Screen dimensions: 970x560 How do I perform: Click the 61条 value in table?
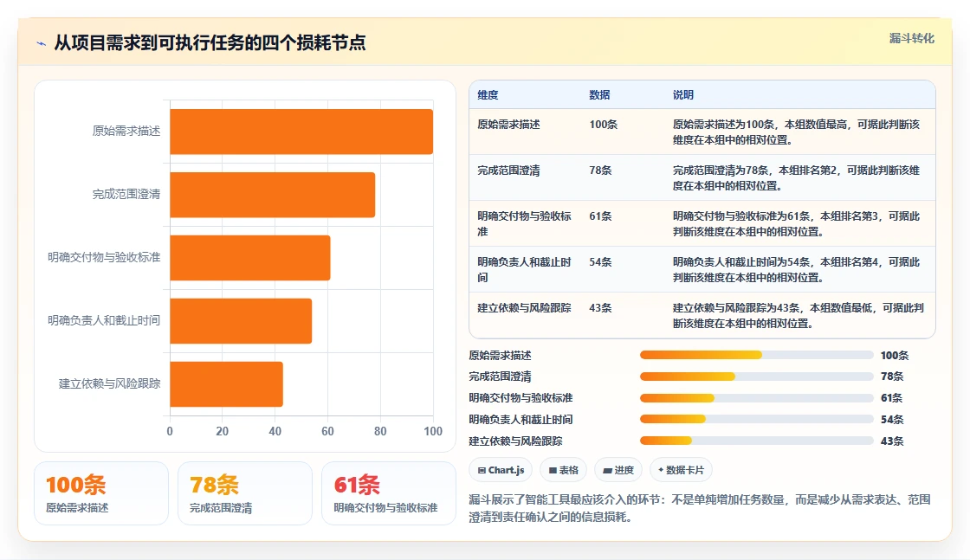point(600,216)
